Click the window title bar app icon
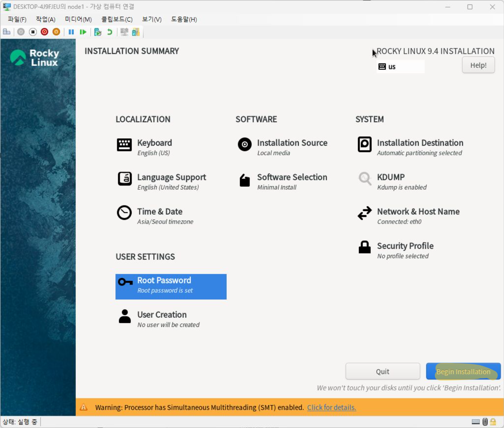The image size is (504, 428). 7,7
